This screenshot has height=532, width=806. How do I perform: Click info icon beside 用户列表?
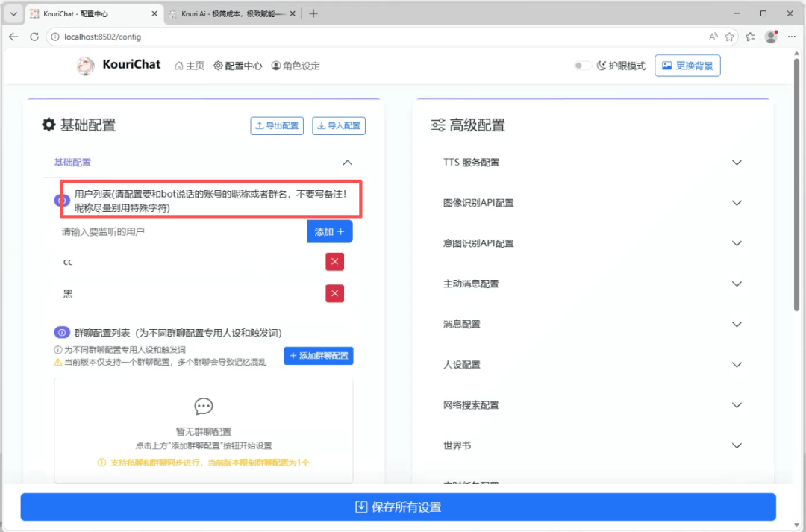(63, 201)
